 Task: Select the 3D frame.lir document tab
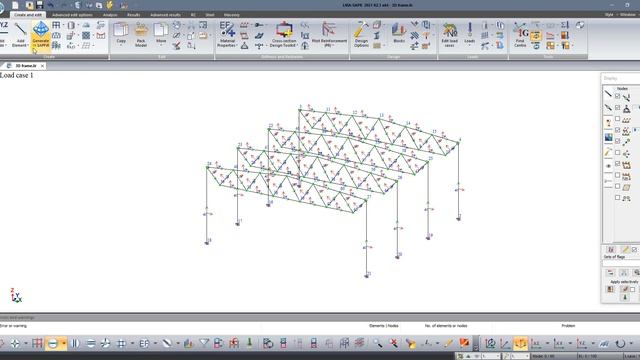(x=26, y=66)
